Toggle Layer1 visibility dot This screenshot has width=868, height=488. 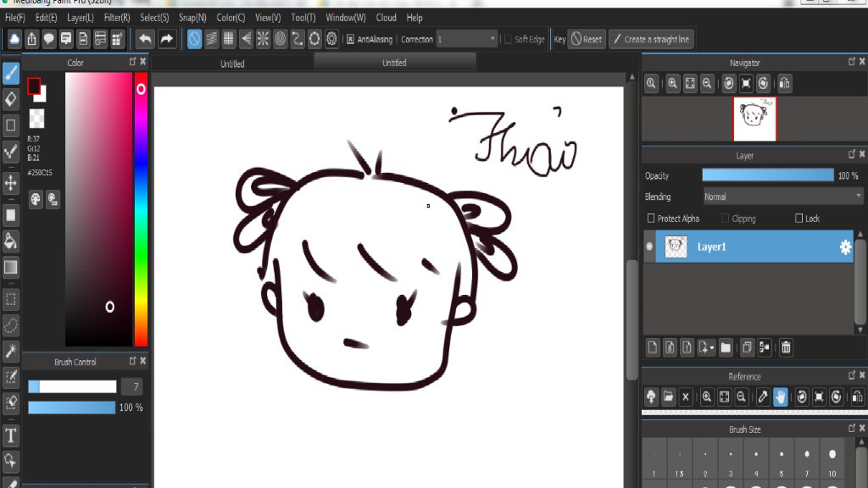point(649,247)
